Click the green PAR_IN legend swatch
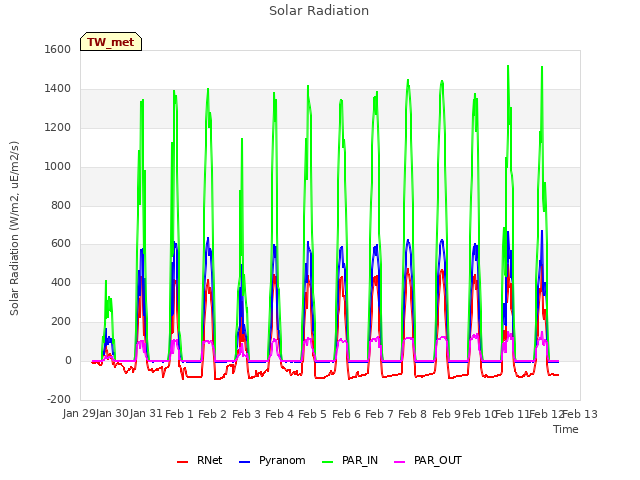 [327, 462]
